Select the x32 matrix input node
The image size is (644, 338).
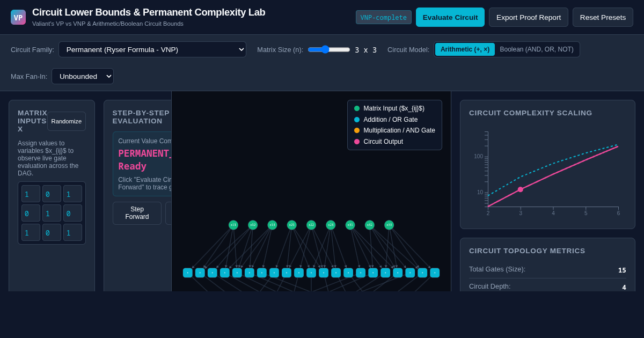pyautogui.click(x=370, y=225)
